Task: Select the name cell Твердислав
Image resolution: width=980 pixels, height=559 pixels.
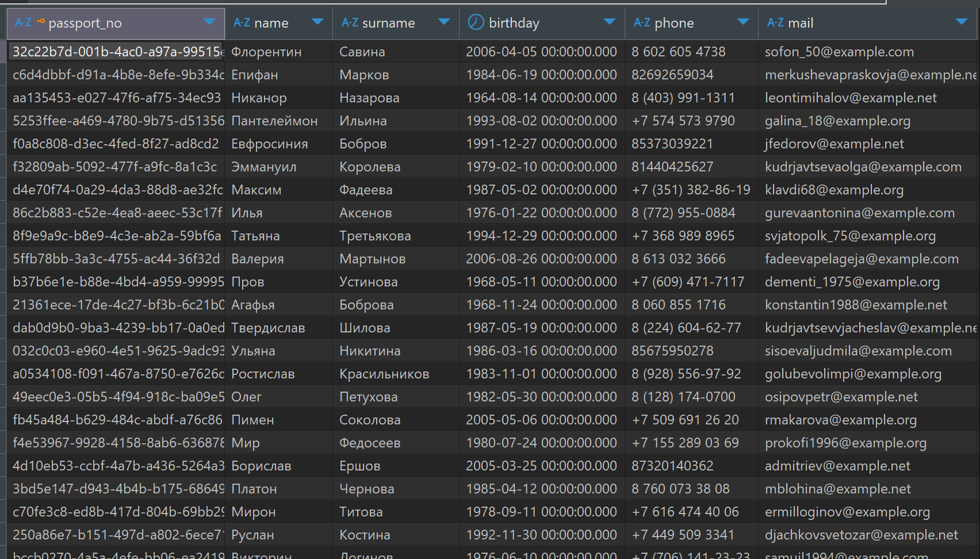Action: (279, 328)
